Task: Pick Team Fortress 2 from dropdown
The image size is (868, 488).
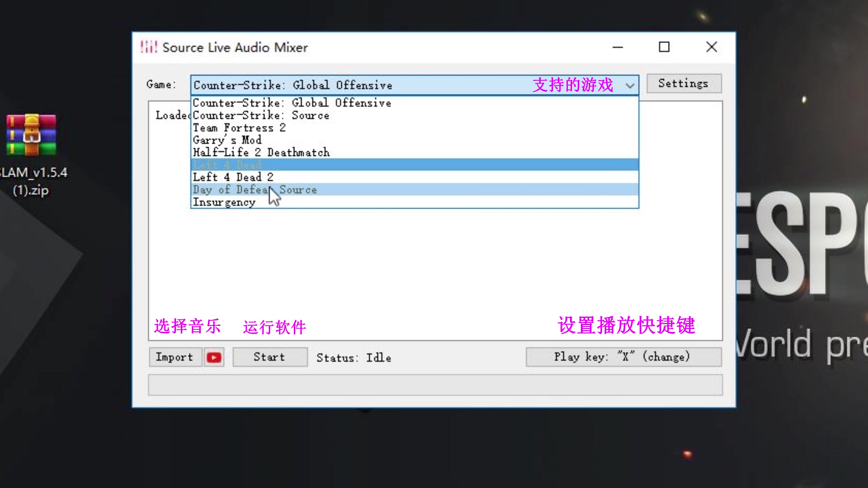Action: click(x=239, y=128)
